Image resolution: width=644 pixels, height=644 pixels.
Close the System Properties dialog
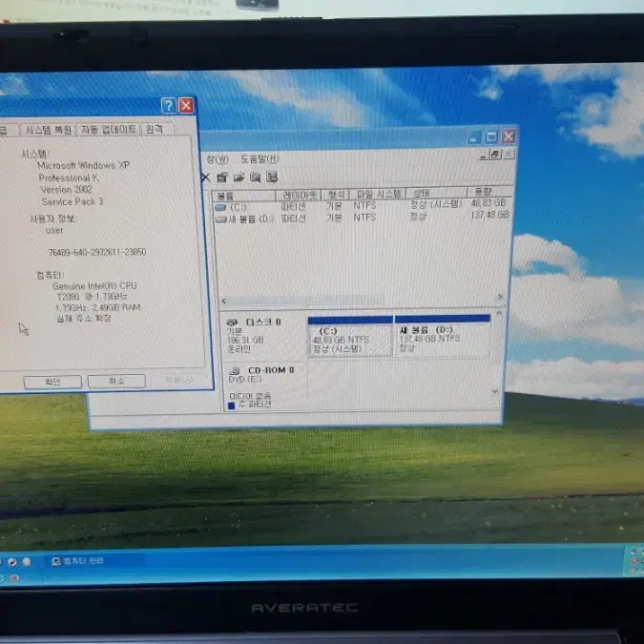point(186,106)
